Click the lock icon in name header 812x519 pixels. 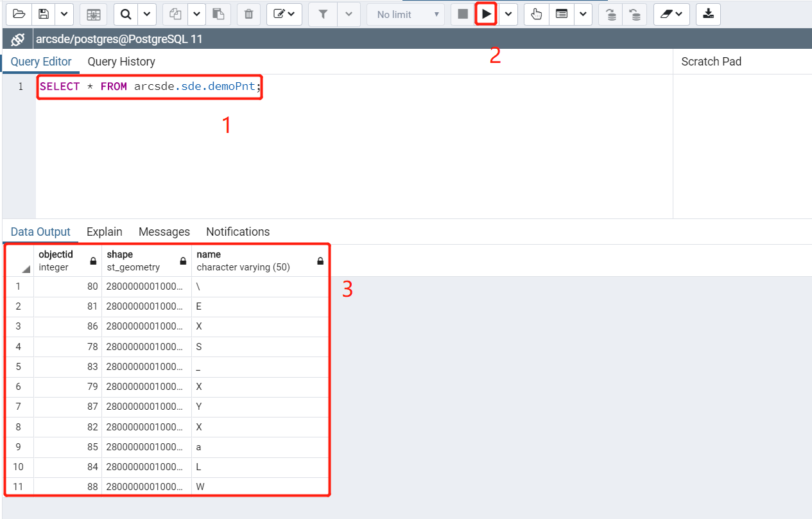pos(320,261)
